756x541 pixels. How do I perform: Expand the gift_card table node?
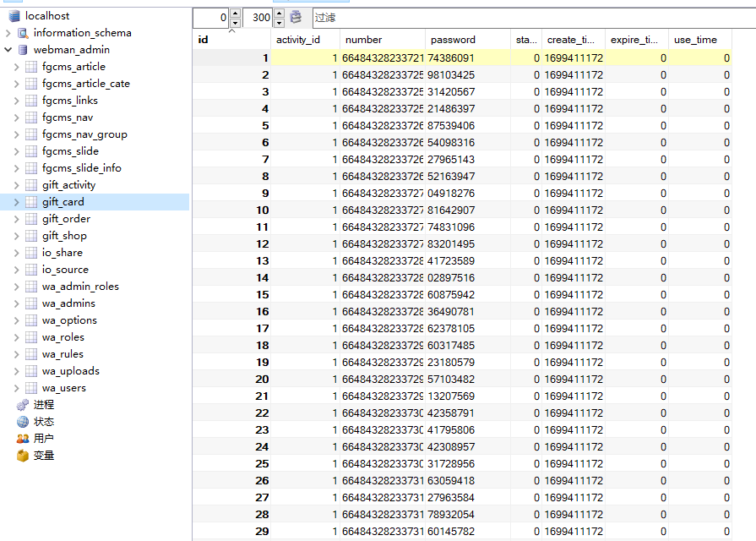coord(16,202)
